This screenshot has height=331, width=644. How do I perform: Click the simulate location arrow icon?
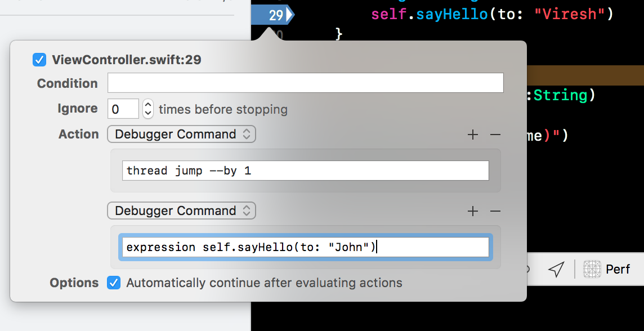556,269
